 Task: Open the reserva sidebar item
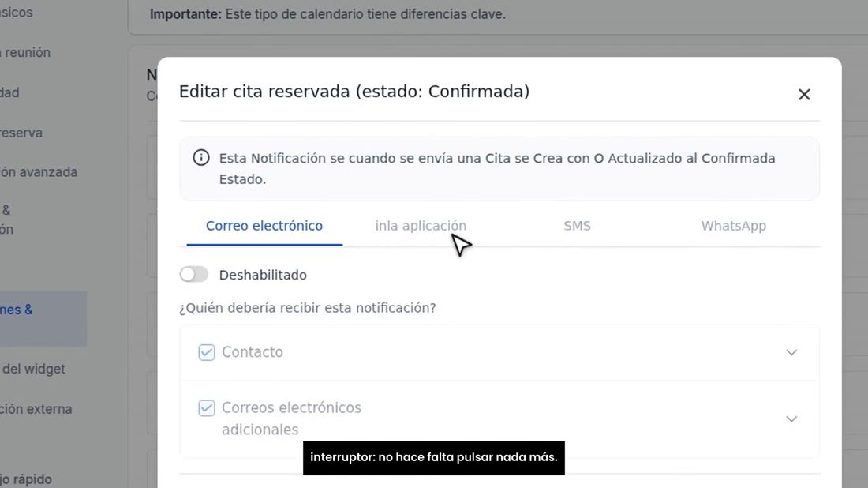point(21,133)
